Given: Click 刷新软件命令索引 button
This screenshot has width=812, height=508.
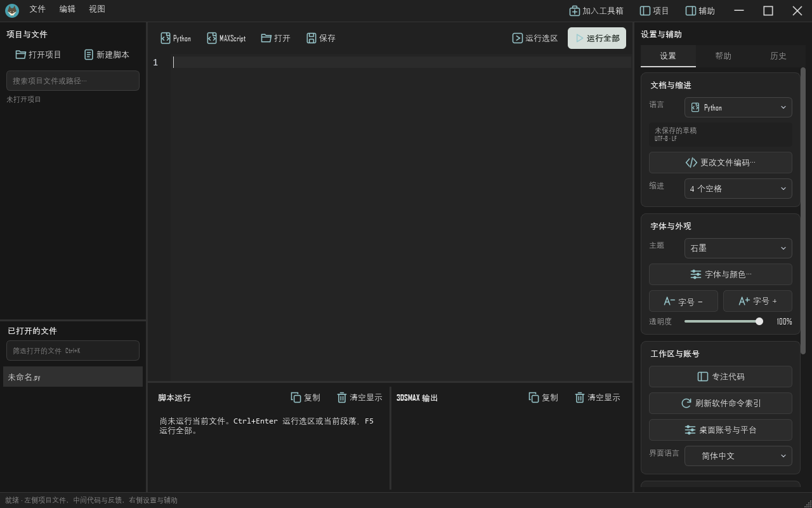Looking at the screenshot, I should pos(721,403).
